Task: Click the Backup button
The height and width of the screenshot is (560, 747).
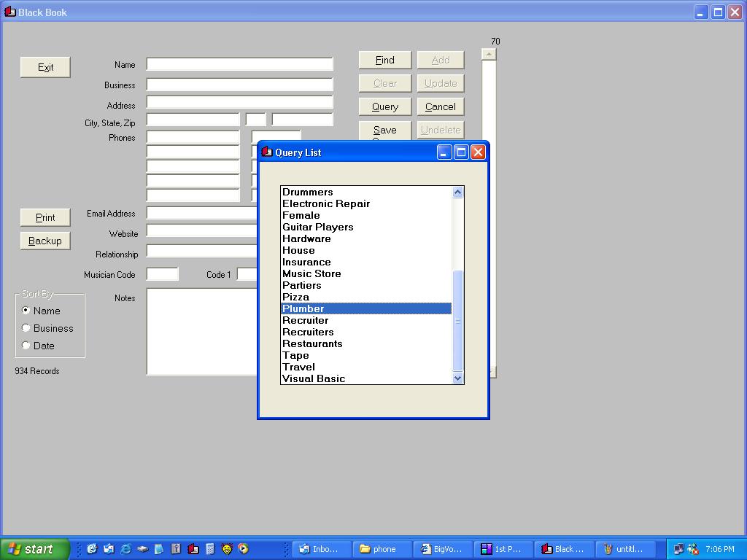Action: (45, 241)
